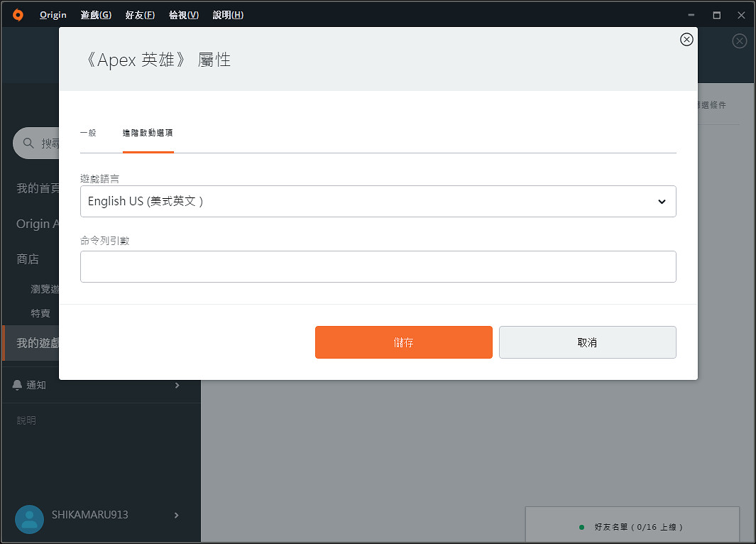
Task: Close the Apex 英雄 properties dialog
Action: click(x=686, y=40)
